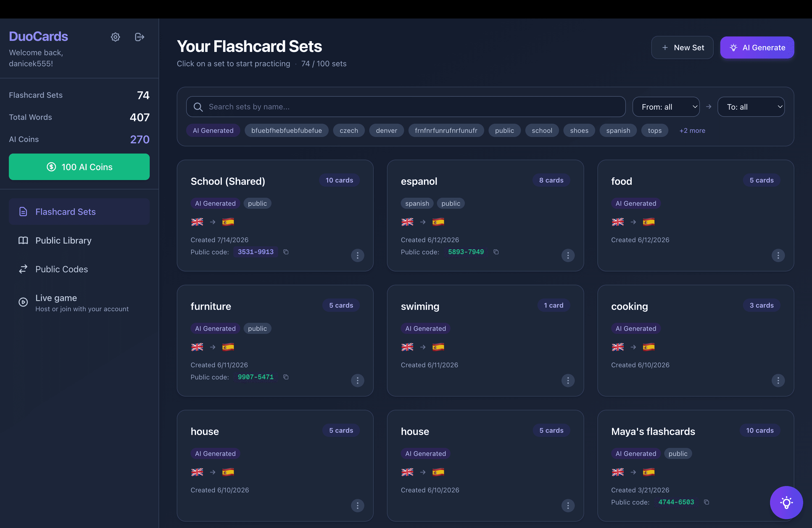
Task: Buy 100 AI Coins
Action: click(x=79, y=167)
